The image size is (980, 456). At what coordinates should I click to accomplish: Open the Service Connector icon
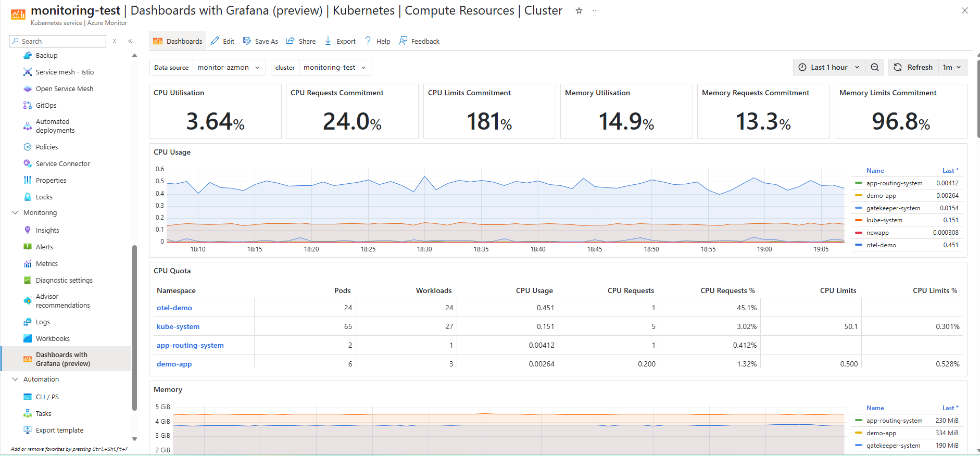[28, 164]
